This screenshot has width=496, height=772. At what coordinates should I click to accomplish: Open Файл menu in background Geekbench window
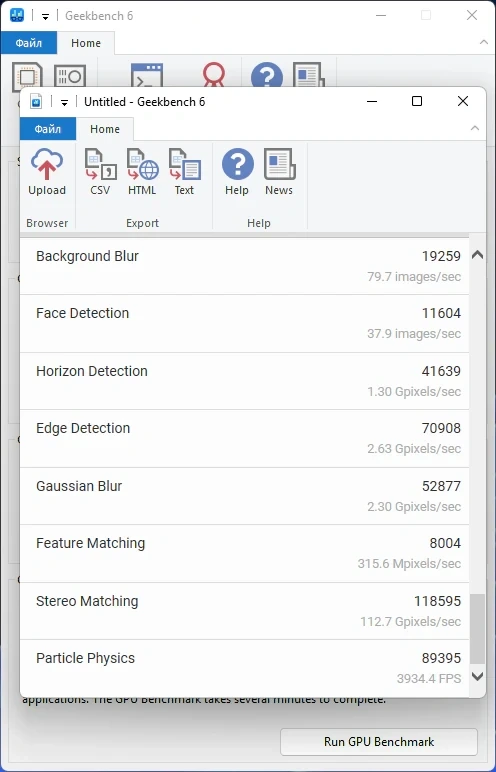[29, 43]
